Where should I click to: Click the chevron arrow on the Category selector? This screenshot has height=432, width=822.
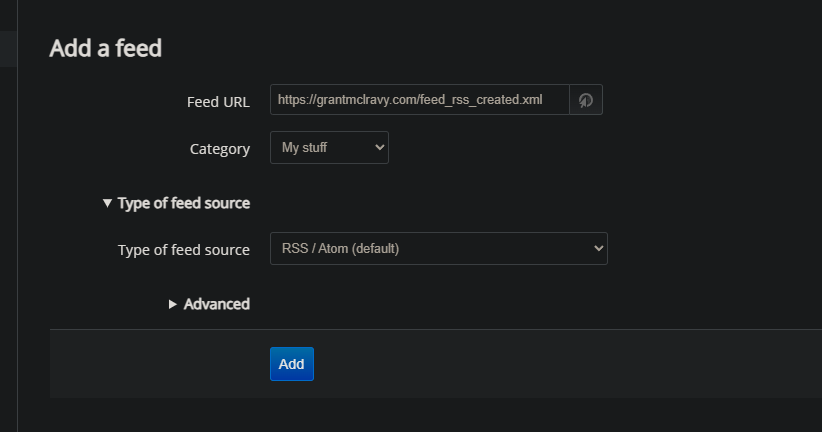379,148
